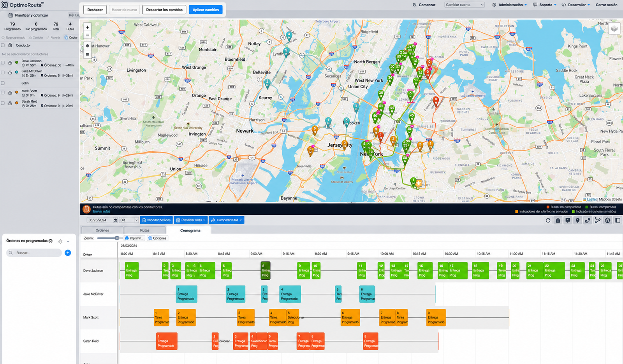This screenshot has height=364, width=623.
Task: Click the location pin icon in the toolbar
Action: [578, 220]
